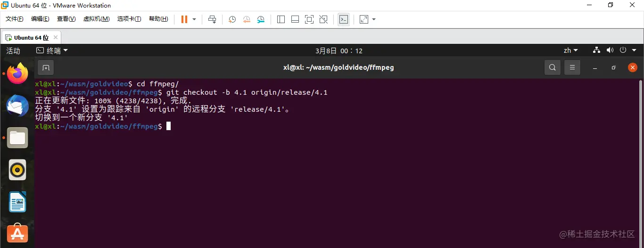Open the 虚拟机(M) menu
This screenshot has height=248, width=644.
point(96,19)
